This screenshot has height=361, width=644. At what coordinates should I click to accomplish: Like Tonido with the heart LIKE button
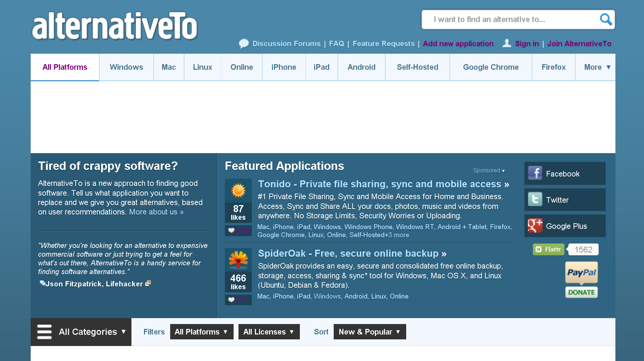(x=238, y=231)
